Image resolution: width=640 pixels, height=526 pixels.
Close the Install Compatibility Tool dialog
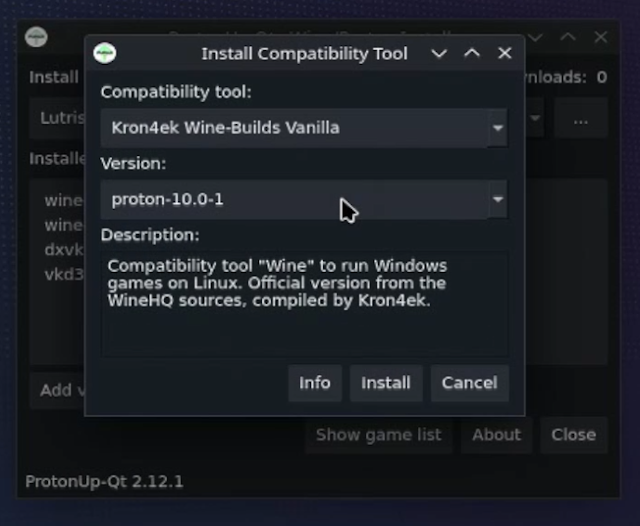[505, 53]
